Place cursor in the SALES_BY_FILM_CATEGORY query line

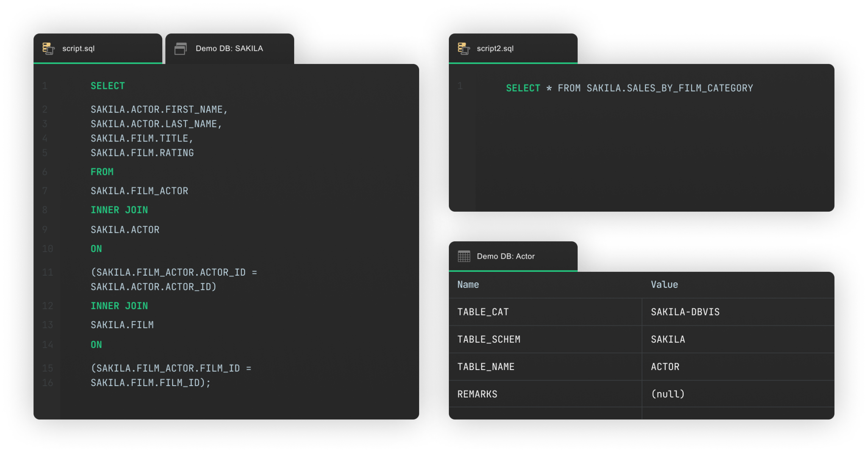click(x=629, y=88)
